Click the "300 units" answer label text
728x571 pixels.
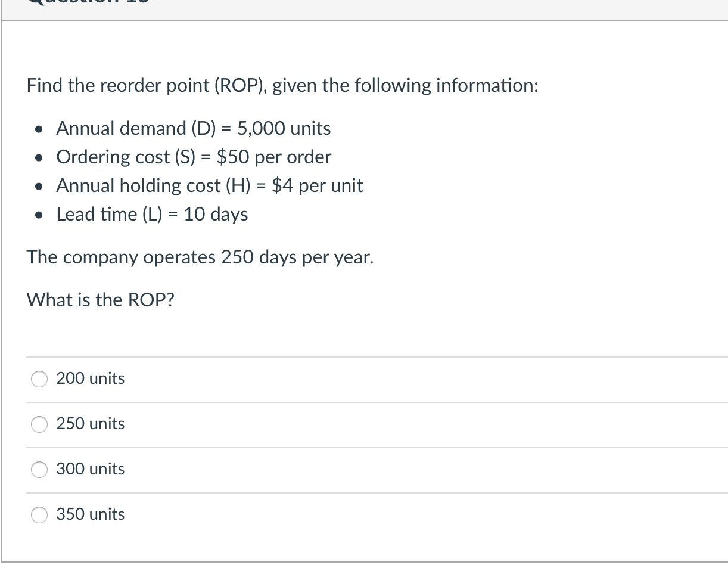click(91, 469)
